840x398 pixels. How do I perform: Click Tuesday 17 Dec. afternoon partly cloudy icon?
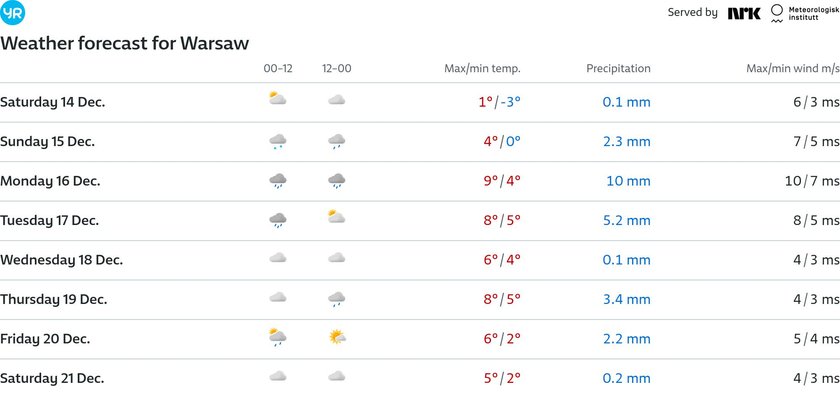336,217
